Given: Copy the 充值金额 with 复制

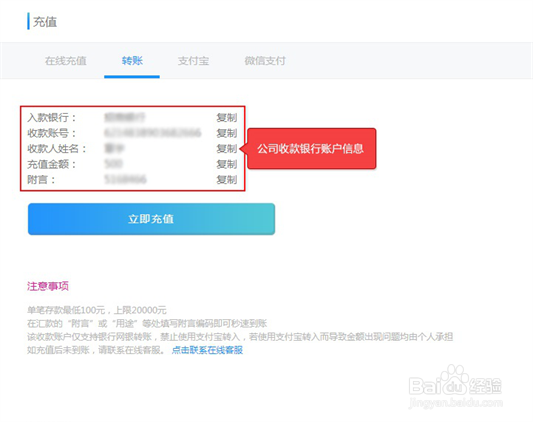Looking at the screenshot, I should (x=227, y=164).
